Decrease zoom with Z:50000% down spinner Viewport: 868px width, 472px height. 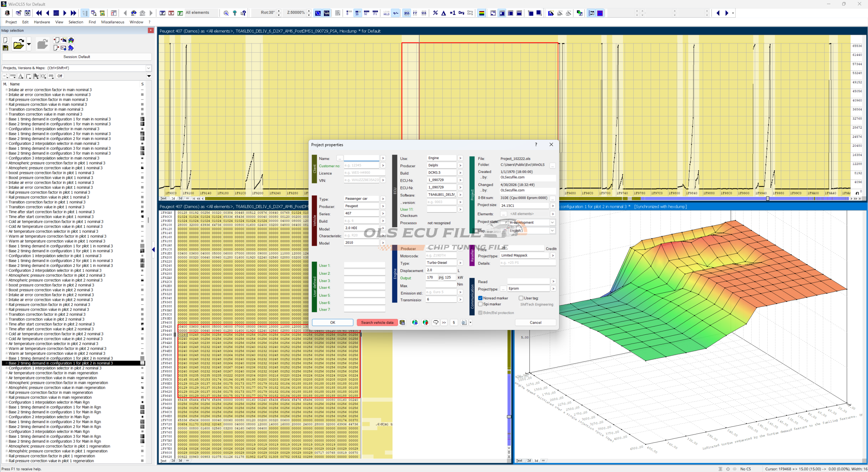point(309,15)
